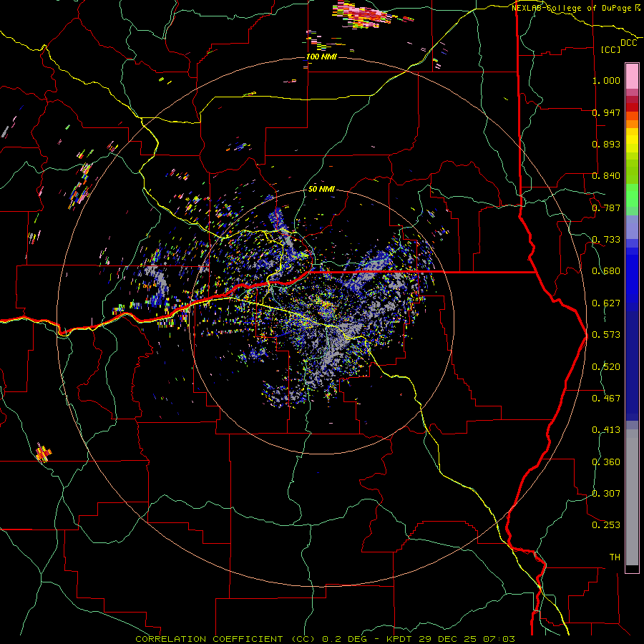Pick the dark navy color bar segment
Screen dimensions: 644x644
(x=632, y=366)
